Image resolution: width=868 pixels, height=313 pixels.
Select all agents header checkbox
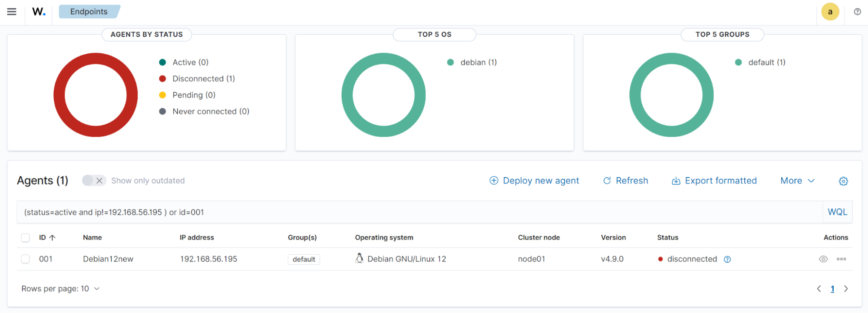coord(26,237)
